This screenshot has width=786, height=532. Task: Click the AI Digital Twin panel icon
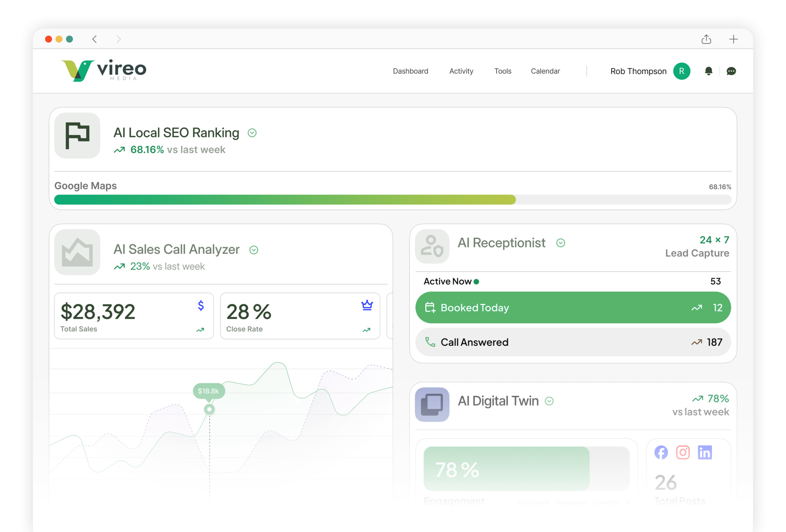(x=432, y=405)
